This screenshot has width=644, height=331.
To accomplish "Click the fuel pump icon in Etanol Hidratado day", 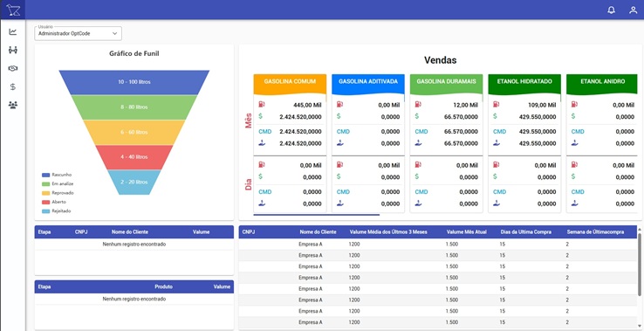I will click(x=497, y=164).
